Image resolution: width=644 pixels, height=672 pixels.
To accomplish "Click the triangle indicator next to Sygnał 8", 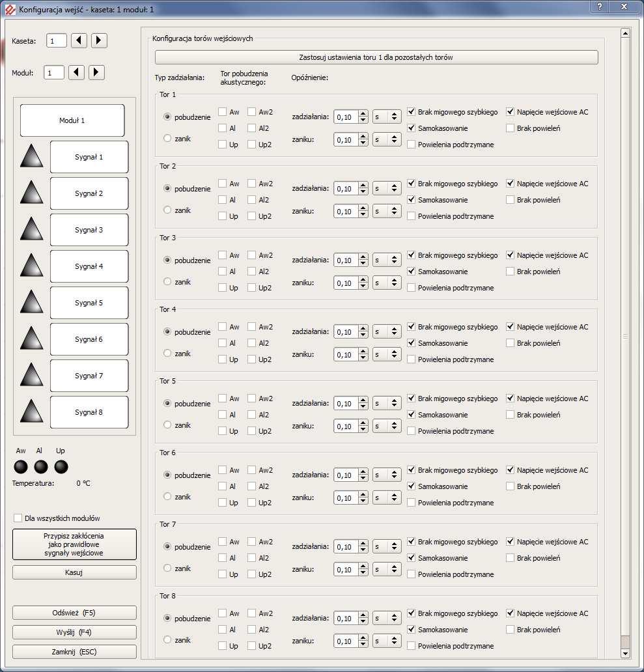I will click(32, 411).
